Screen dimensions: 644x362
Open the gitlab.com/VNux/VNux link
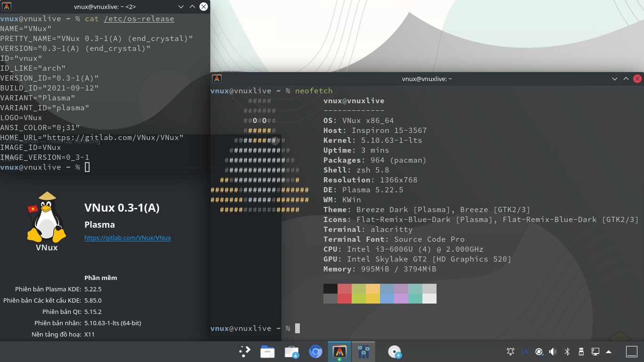pos(127,238)
